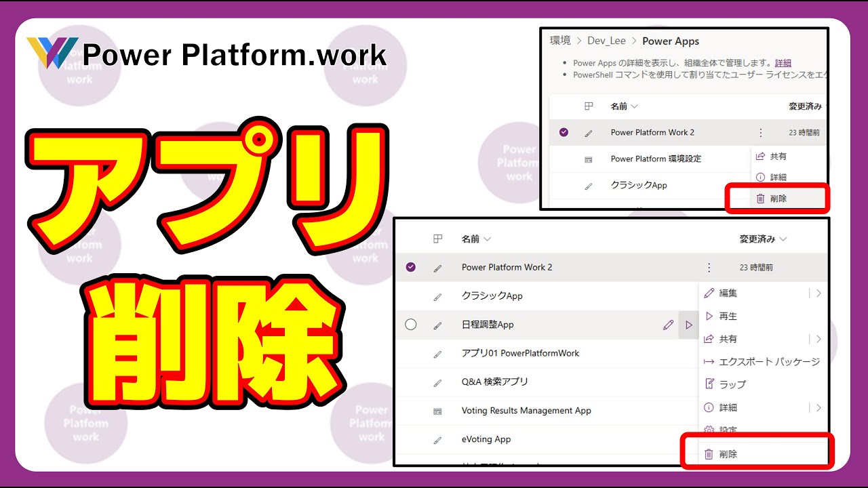Open Q&A 検索アプリ name
868x488 pixels.
494,382
